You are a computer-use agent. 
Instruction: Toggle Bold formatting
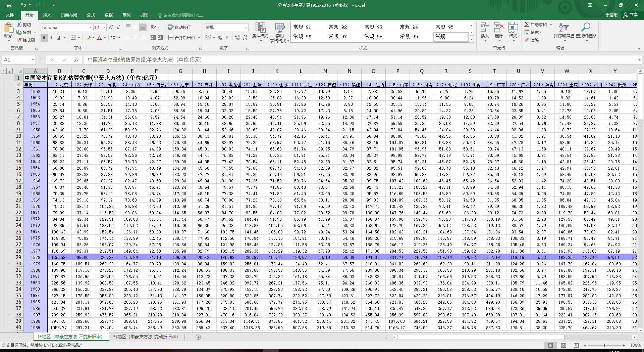point(44,38)
